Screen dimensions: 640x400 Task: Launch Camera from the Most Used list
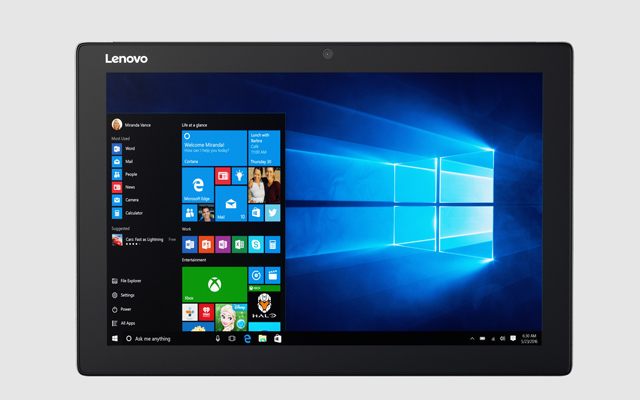coord(125,200)
